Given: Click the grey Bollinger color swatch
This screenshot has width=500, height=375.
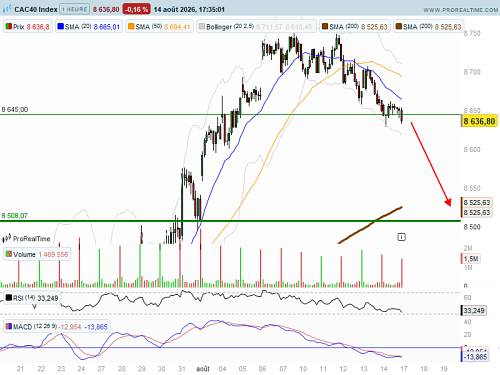Looking at the screenshot, I should (x=201, y=26).
